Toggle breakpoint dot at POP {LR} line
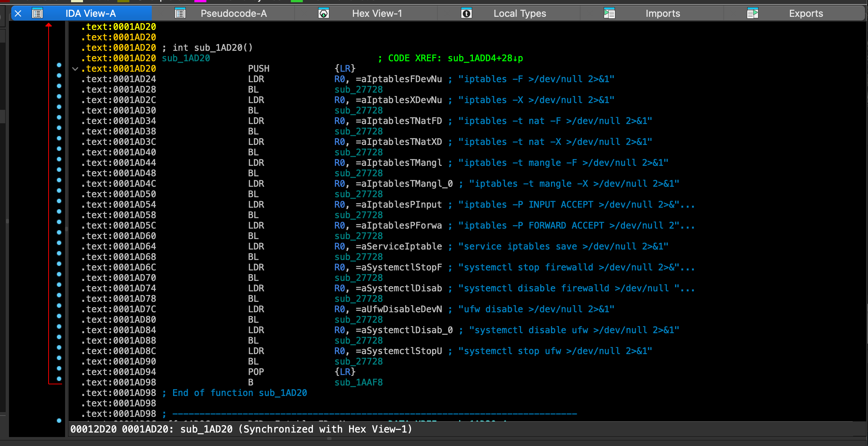Screen dimensions: 868x446 [x=59, y=369]
